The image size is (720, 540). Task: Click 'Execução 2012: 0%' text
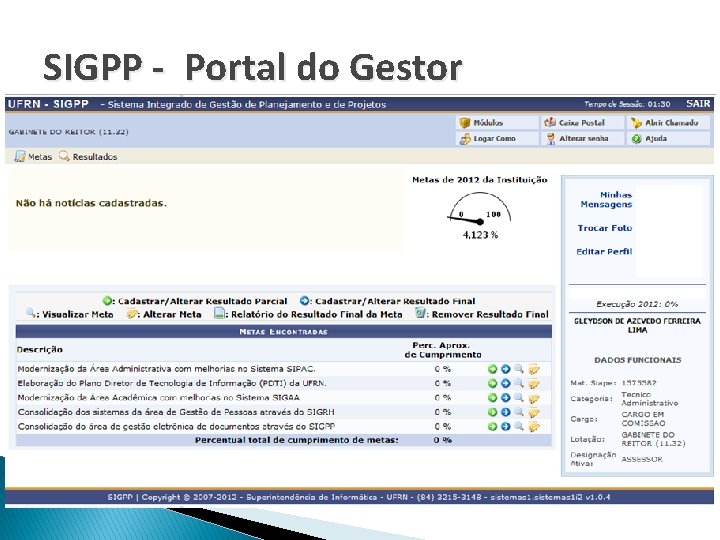637,304
